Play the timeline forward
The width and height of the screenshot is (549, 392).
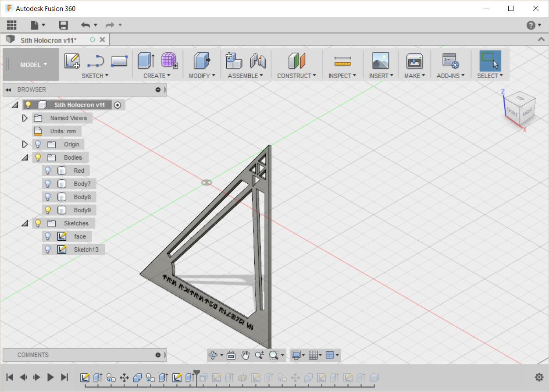50,377
